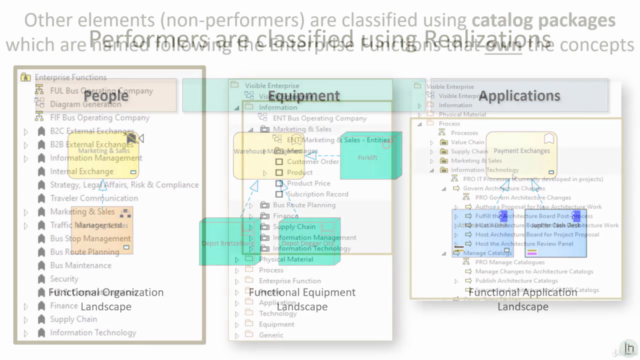Select the Enterprise Function folder
640x360 pixels.
(x=290, y=281)
